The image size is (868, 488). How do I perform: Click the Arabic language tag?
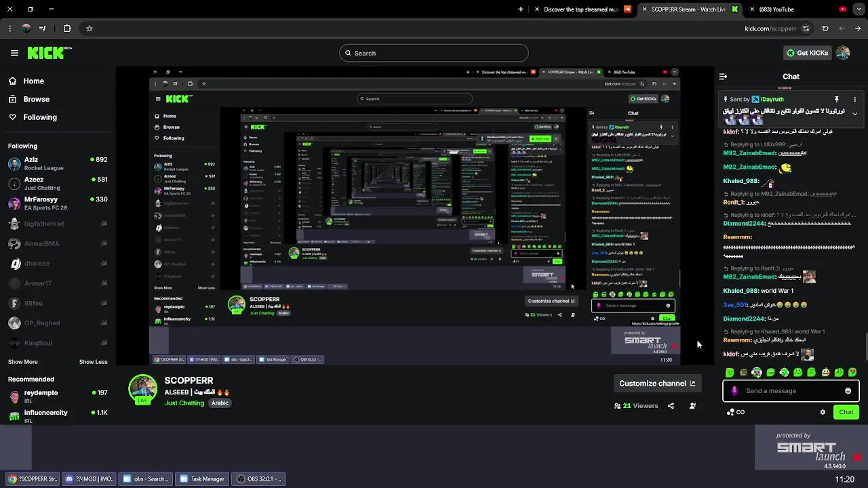point(220,403)
